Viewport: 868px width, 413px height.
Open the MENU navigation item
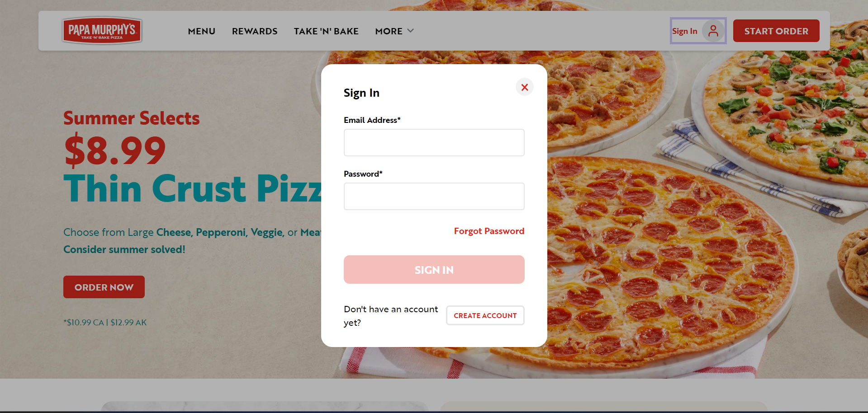[x=202, y=31]
